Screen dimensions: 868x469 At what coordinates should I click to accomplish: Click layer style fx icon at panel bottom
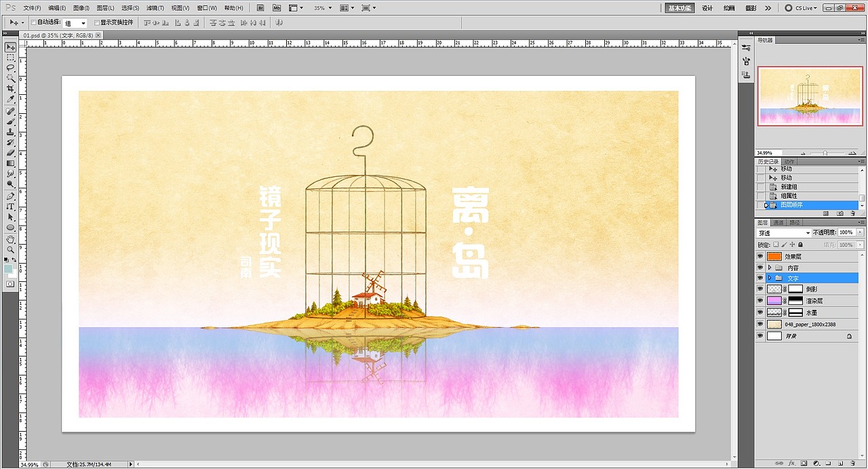coord(791,464)
